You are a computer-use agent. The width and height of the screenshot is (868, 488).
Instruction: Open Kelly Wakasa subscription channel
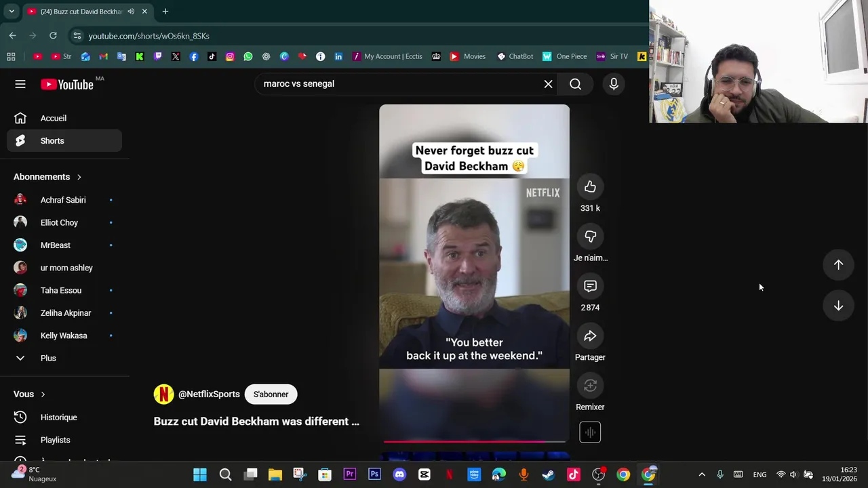click(64, 335)
